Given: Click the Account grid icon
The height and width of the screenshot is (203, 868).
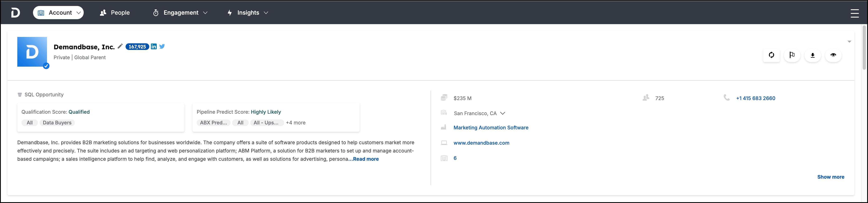Looking at the screenshot, I should pos(41,13).
